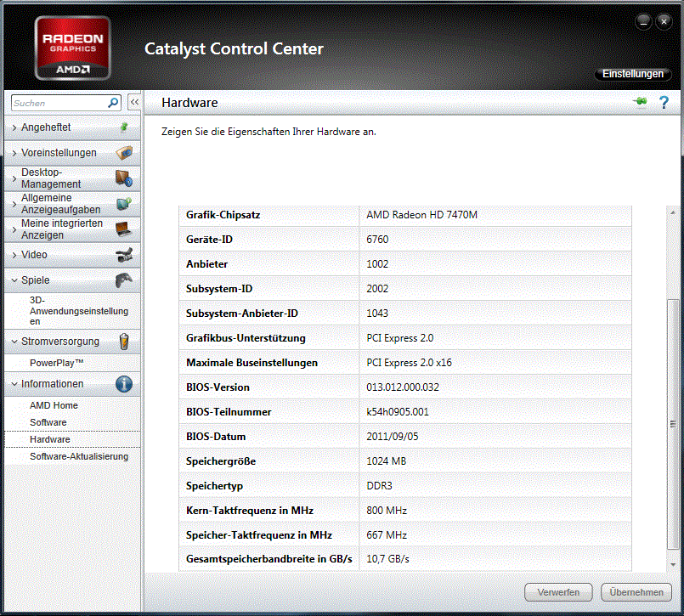Open help with the blue question mark

click(664, 103)
